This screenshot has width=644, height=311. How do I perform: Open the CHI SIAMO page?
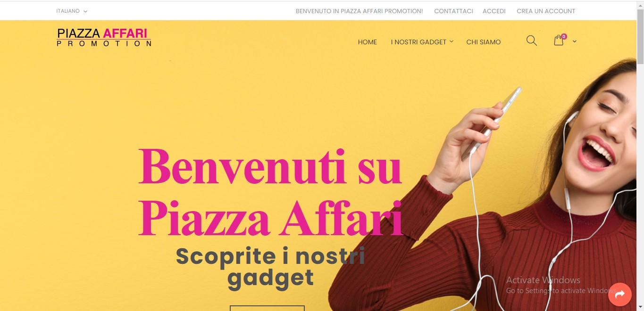point(484,42)
